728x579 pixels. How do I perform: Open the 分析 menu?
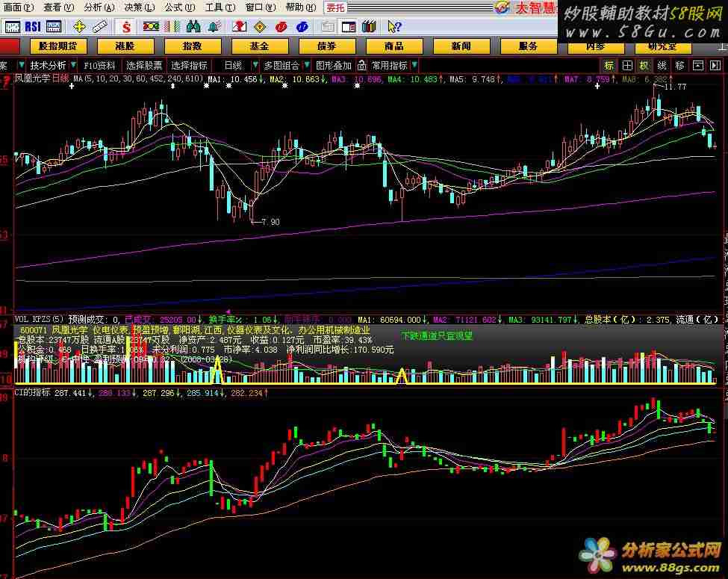coord(99,7)
